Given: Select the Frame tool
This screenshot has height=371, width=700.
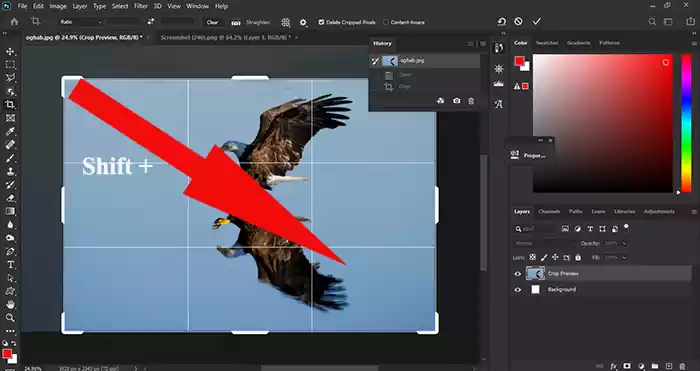Looking at the screenshot, I should [x=10, y=118].
